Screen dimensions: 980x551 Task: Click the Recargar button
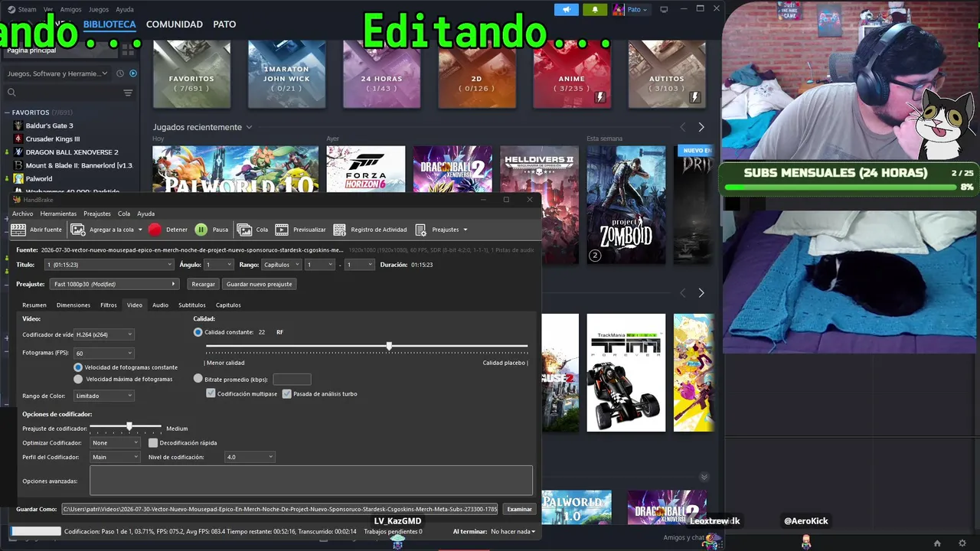(x=203, y=284)
